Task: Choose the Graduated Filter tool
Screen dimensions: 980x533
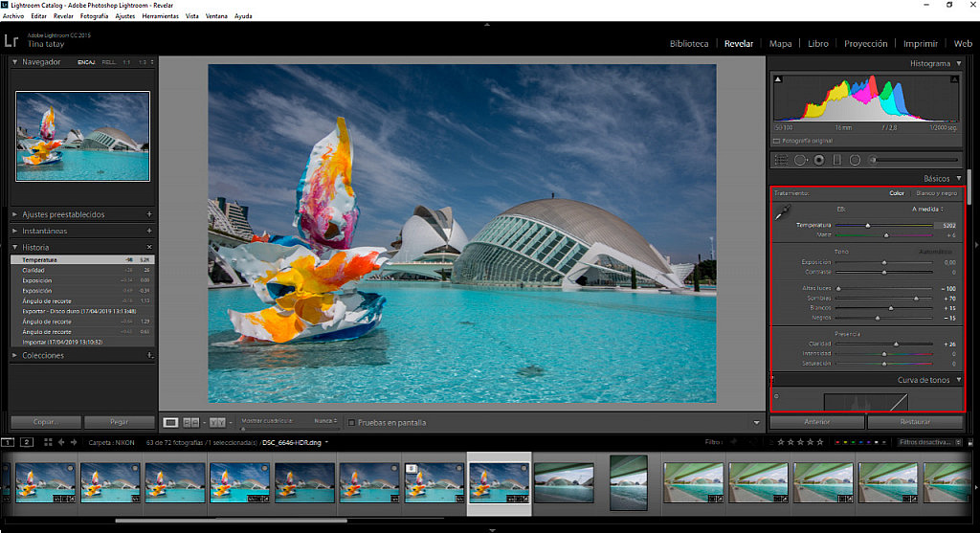Action: [x=836, y=160]
